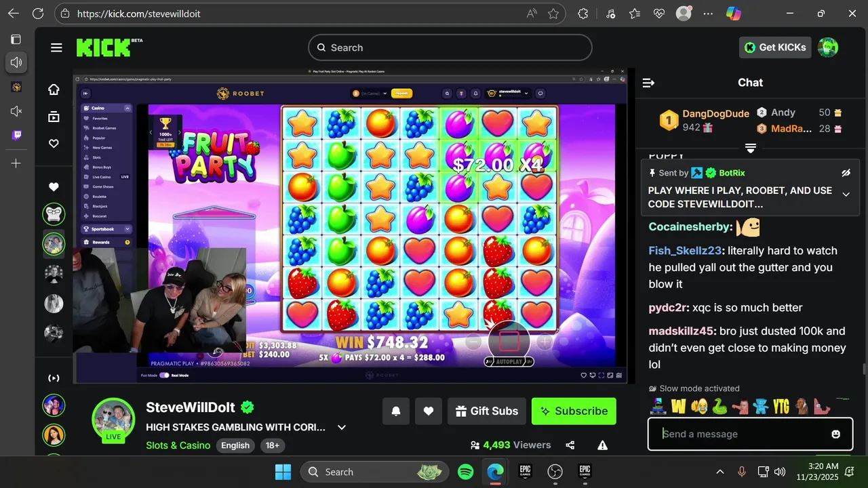
Task: Open the Chat tab header
Action: [x=750, y=83]
